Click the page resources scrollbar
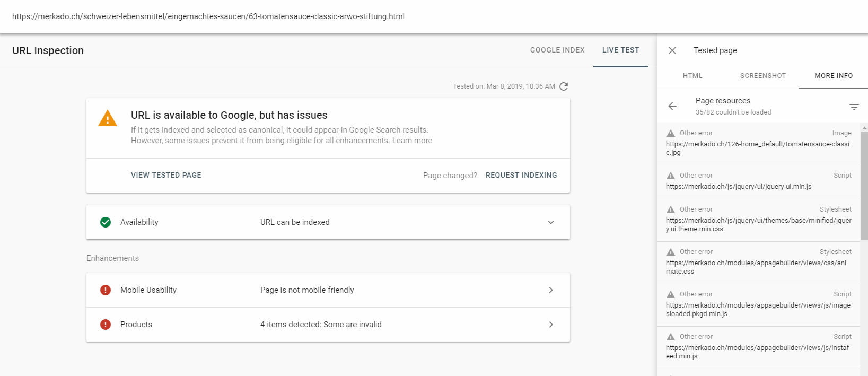 (x=864, y=186)
